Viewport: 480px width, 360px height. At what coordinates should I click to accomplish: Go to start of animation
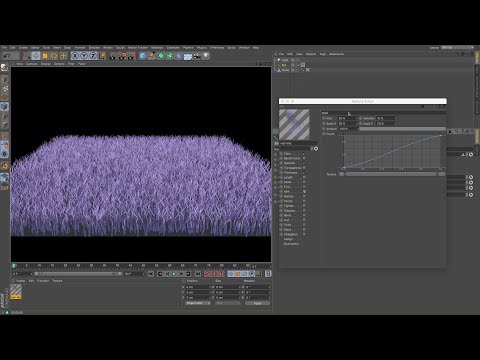(x=151, y=274)
